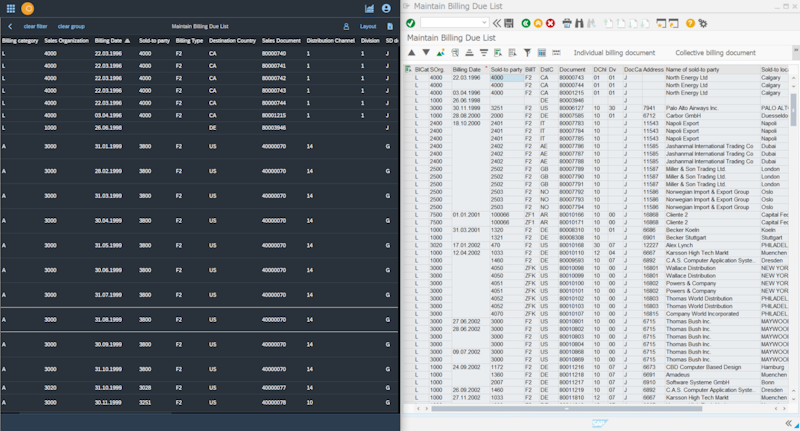
Task: Click the up triangle icon in list toolbar
Action: [412, 53]
